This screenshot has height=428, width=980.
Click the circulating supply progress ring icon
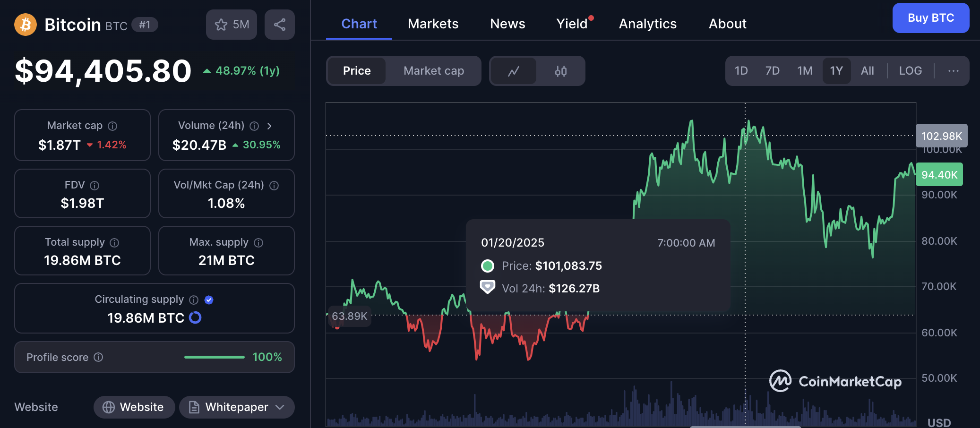195,317
